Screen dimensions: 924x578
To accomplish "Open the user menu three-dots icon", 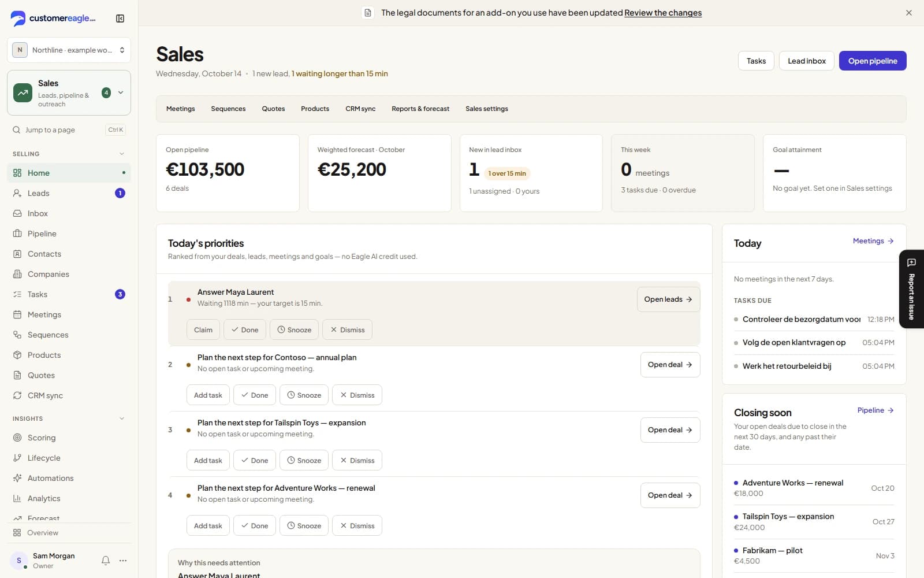I will click(123, 560).
